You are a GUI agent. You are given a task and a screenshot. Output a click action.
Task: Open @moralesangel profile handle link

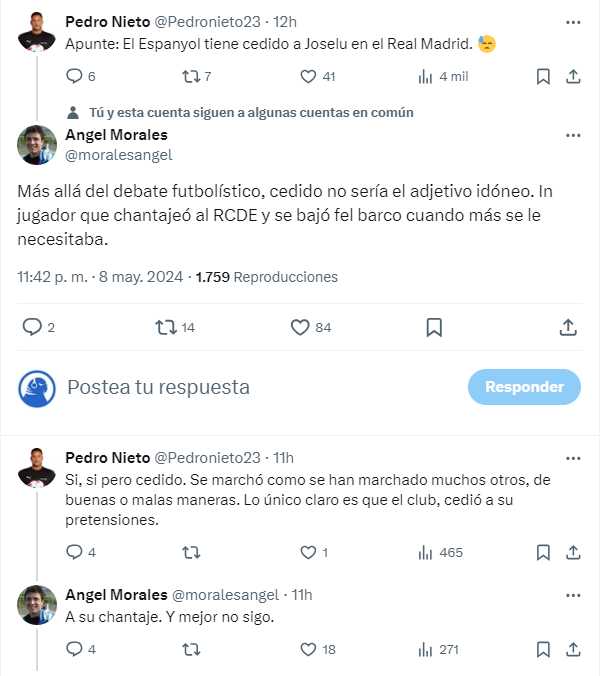pos(119,154)
